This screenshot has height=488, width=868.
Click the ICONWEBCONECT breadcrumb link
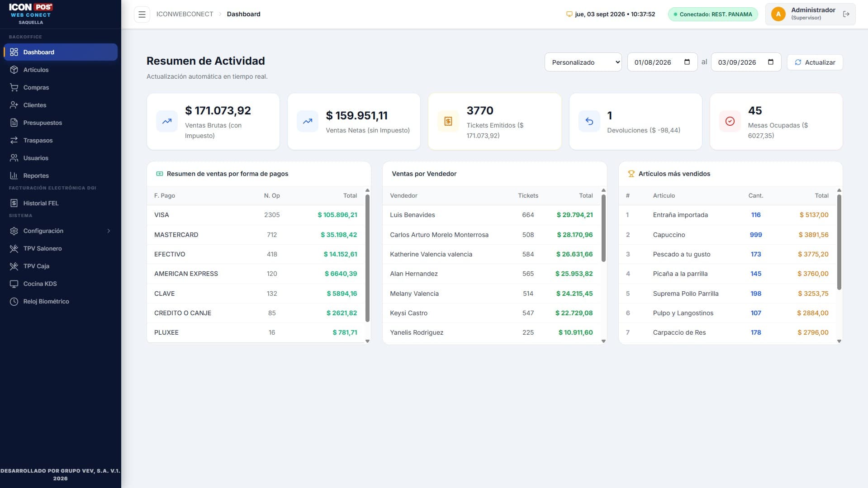tap(185, 14)
